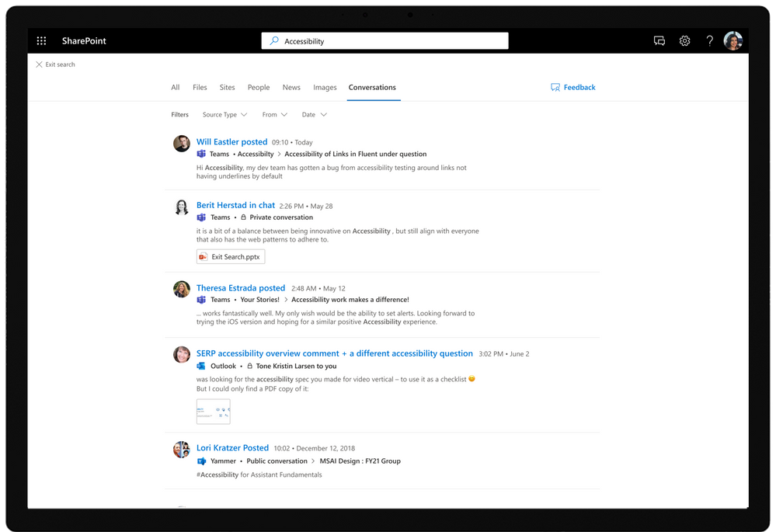Click chevron after Public conversation

tap(313, 461)
